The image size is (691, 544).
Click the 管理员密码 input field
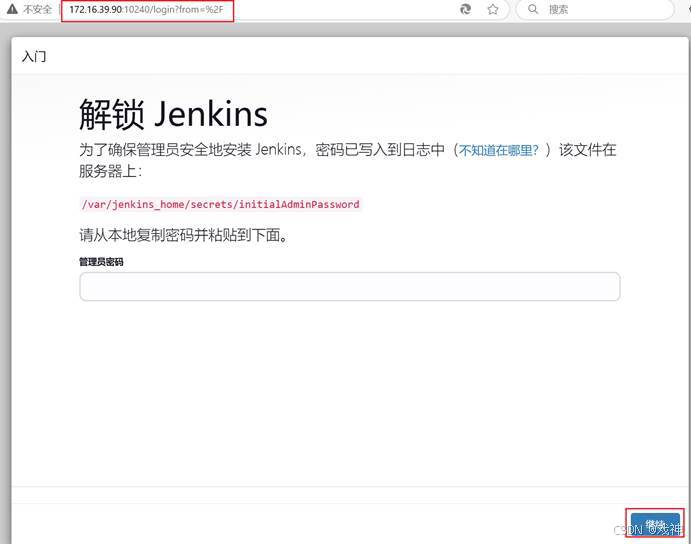[x=350, y=287]
